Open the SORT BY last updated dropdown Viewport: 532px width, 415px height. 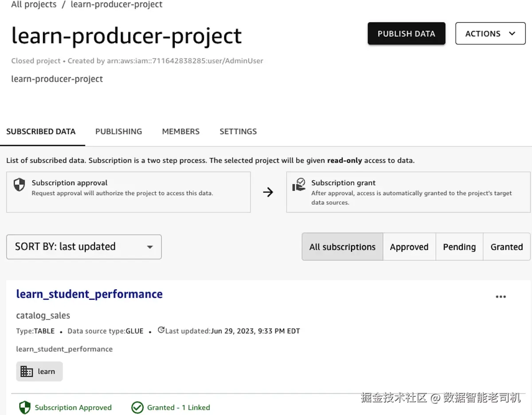(84, 247)
